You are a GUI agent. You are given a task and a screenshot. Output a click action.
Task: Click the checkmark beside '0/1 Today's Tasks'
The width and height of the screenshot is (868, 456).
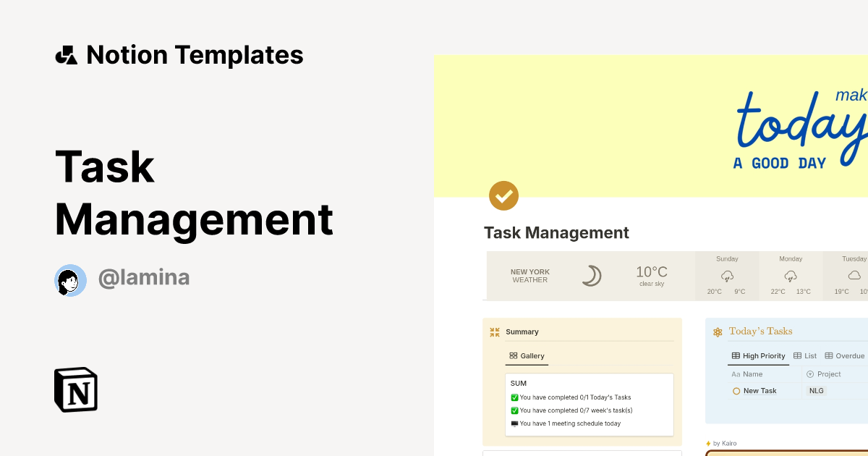[514, 397]
